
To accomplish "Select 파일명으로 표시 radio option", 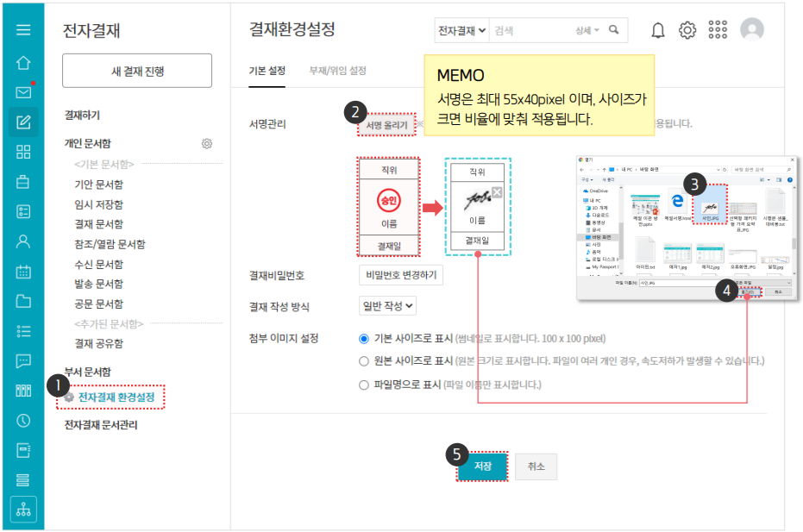I will coord(364,385).
